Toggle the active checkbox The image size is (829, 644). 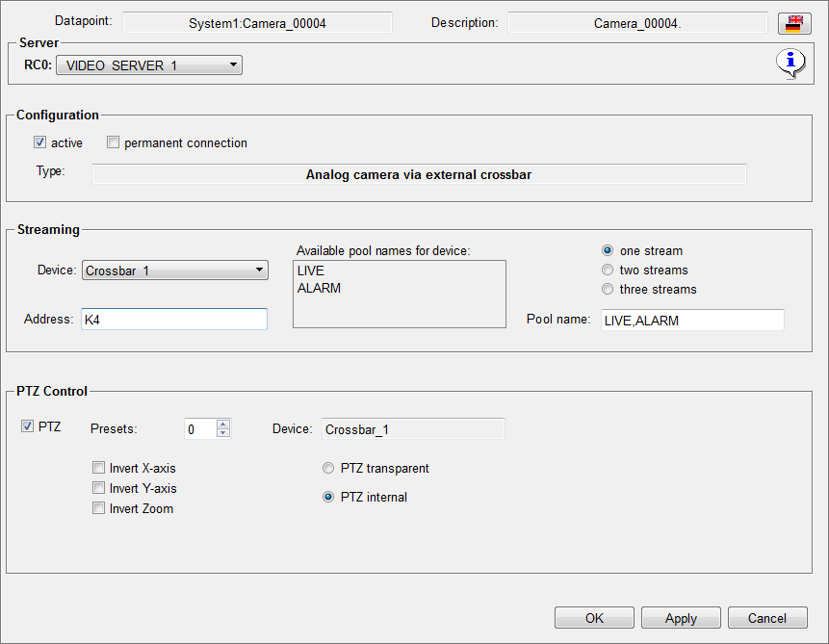(x=40, y=142)
